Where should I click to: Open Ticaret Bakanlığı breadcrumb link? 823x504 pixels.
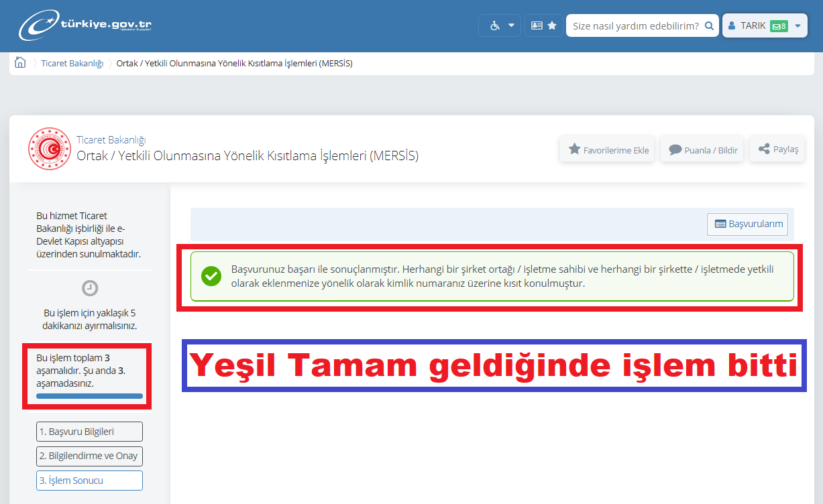pyautogui.click(x=72, y=64)
